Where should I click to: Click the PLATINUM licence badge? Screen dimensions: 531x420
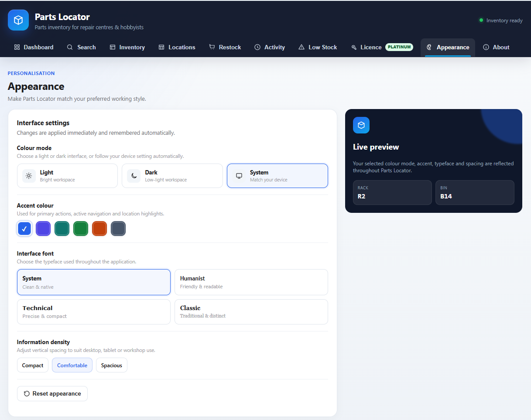tap(399, 47)
